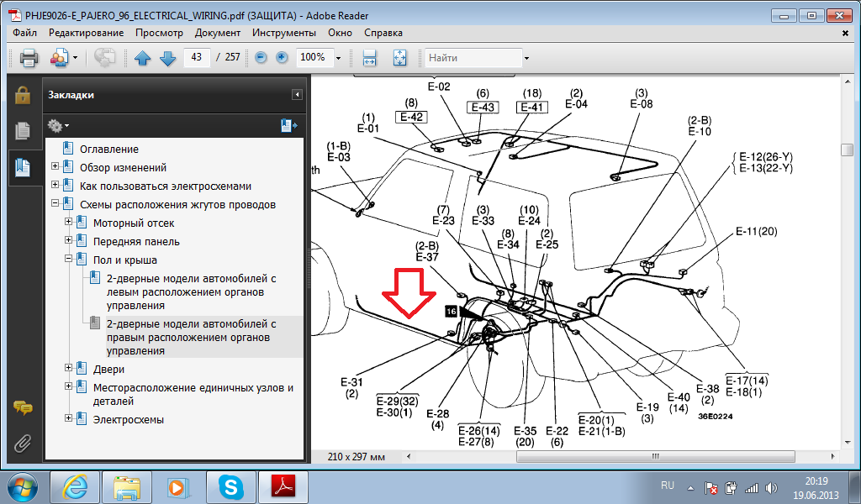Open the page thumbnails panel
The height and width of the screenshot is (504, 861).
click(23, 131)
